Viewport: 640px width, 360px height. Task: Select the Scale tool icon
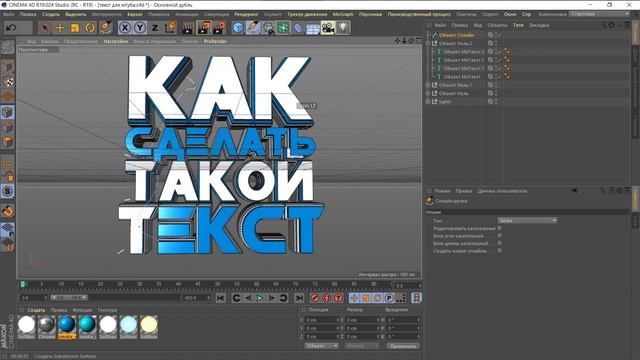[x=75, y=28]
